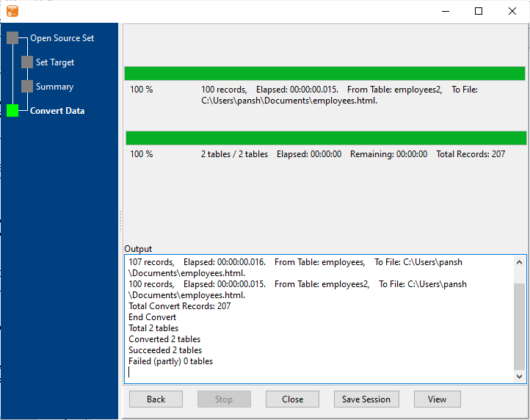Go to the Set Target step label
This screenshot has width=530, height=420.
55,62
